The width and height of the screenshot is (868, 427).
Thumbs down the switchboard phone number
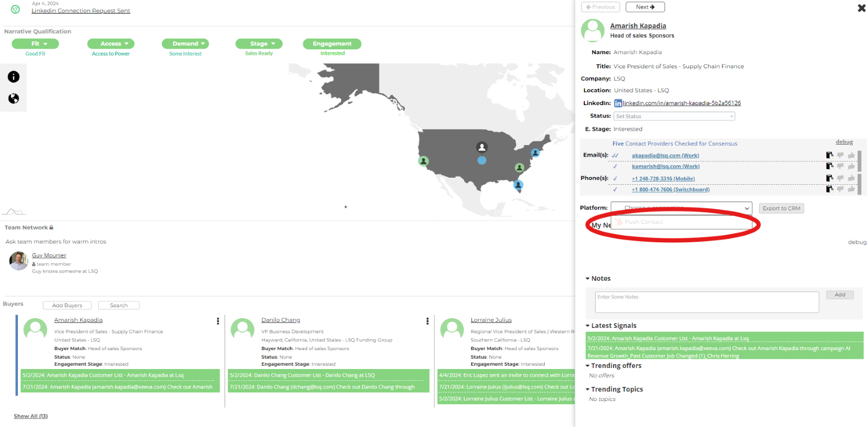click(x=840, y=189)
